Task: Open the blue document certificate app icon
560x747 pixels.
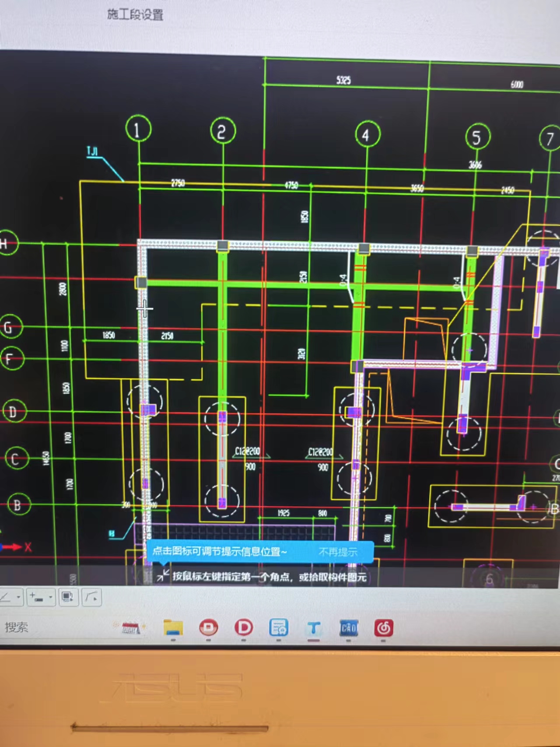Action: coord(279,628)
